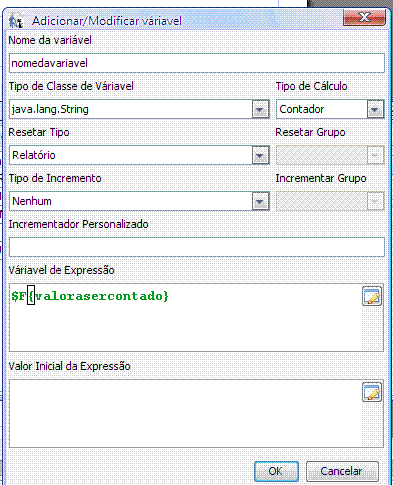Expand the Resetar Tipo dropdown arrow
393x485 pixels.
[x=260, y=155]
